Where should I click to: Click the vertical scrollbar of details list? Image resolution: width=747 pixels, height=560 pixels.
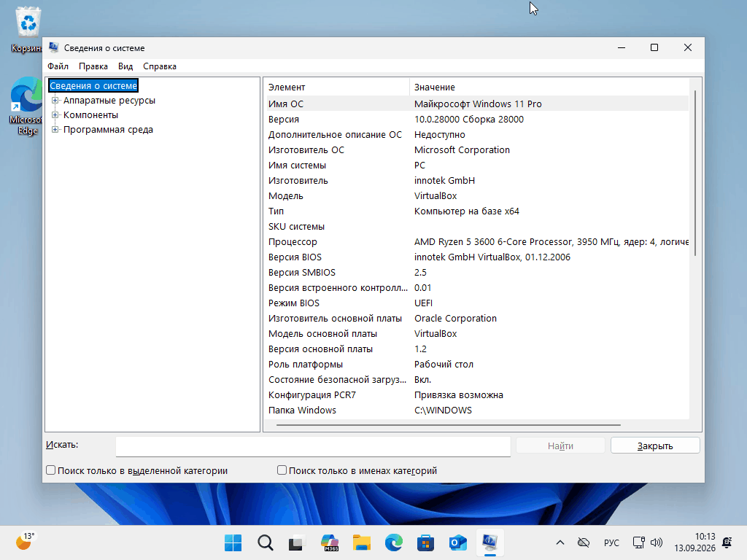(695, 174)
